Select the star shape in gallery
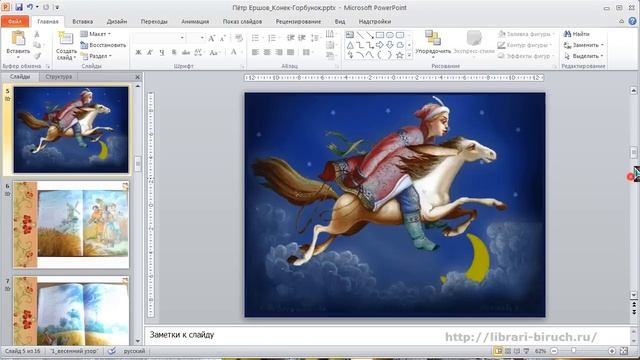Viewport: 640px width, 360px height. click(x=400, y=55)
